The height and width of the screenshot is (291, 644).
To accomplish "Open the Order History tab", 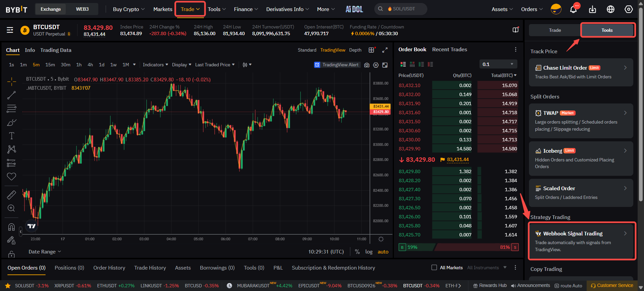I will pos(109,268).
